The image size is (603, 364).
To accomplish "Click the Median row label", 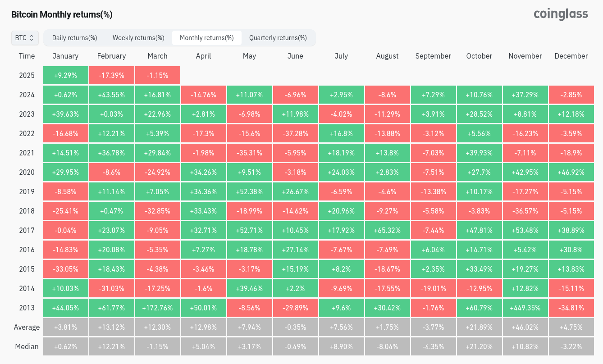I will click(x=27, y=347).
